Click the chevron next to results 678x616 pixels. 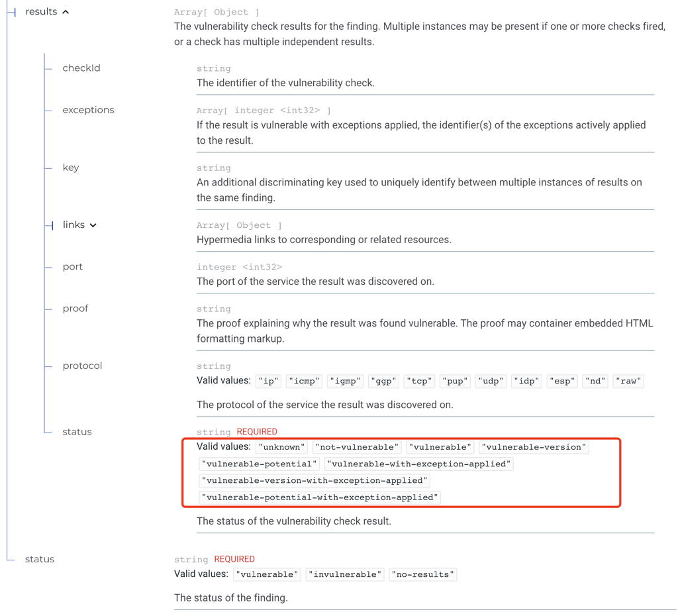coord(66,11)
